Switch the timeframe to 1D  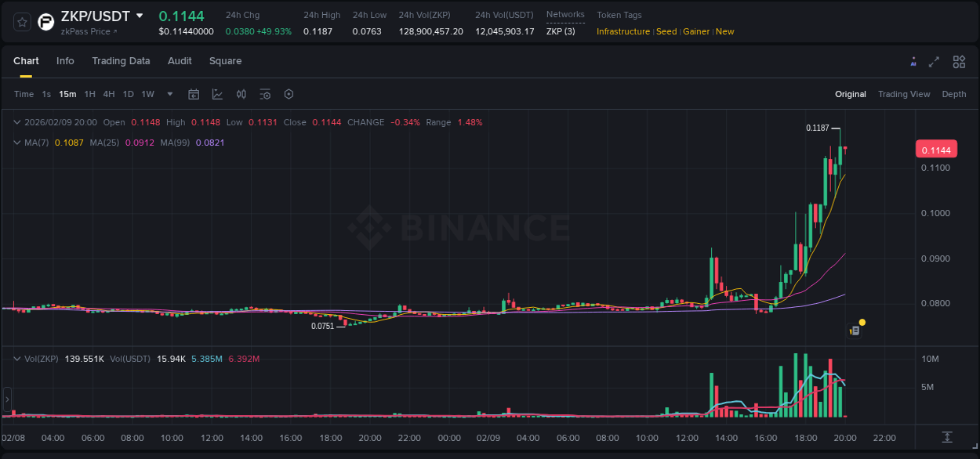point(128,94)
